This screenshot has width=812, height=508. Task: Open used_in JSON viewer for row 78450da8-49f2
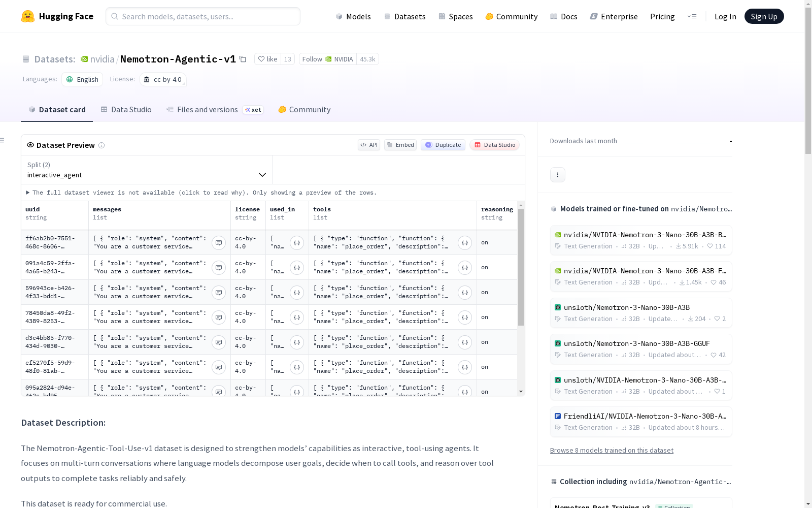click(x=297, y=317)
